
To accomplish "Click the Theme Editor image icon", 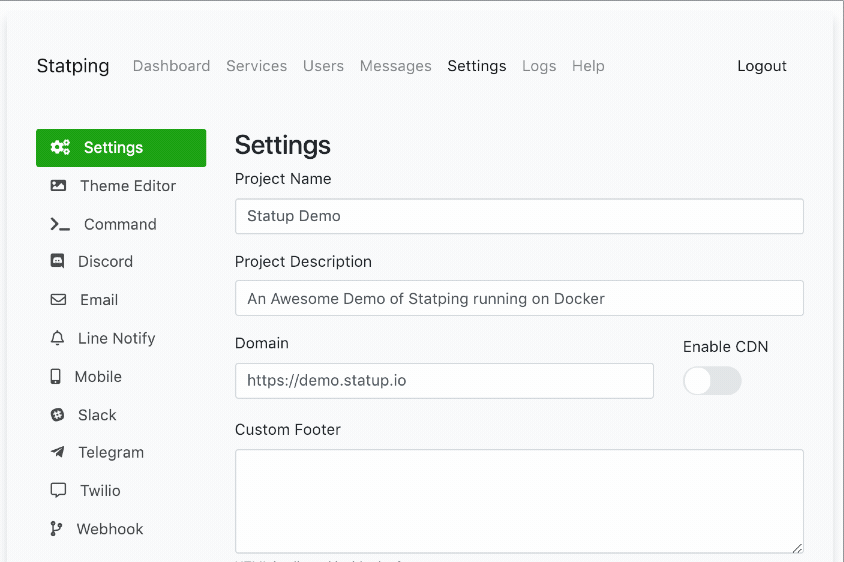I will click(x=58, y=186).
